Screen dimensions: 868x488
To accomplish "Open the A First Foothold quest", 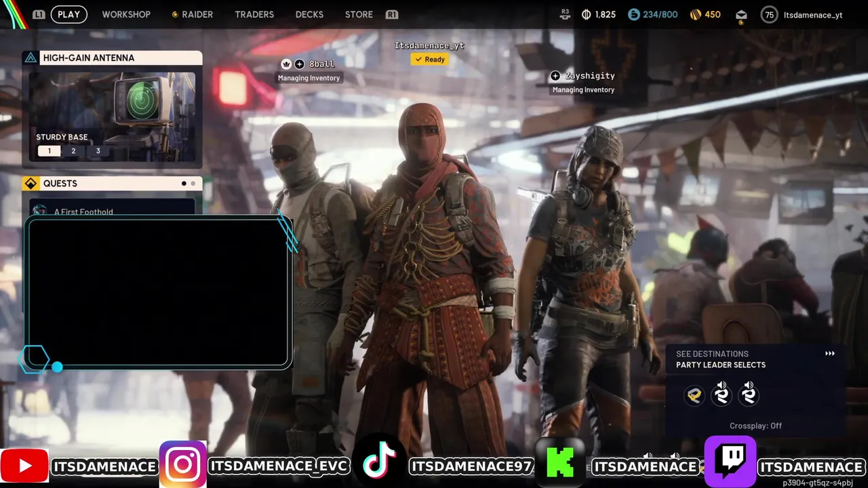I will click(113, 207).
